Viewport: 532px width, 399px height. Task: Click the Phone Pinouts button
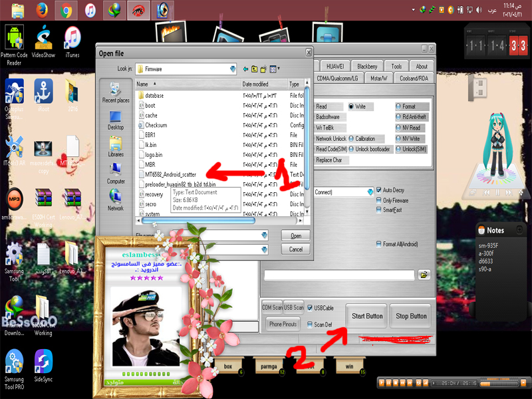283,325
